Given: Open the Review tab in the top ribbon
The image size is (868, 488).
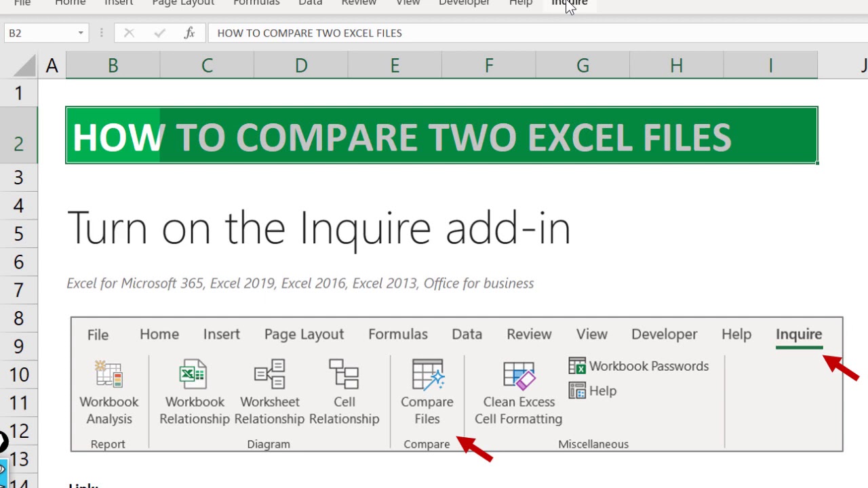Looking at the screenshot, I should [359, 3].
